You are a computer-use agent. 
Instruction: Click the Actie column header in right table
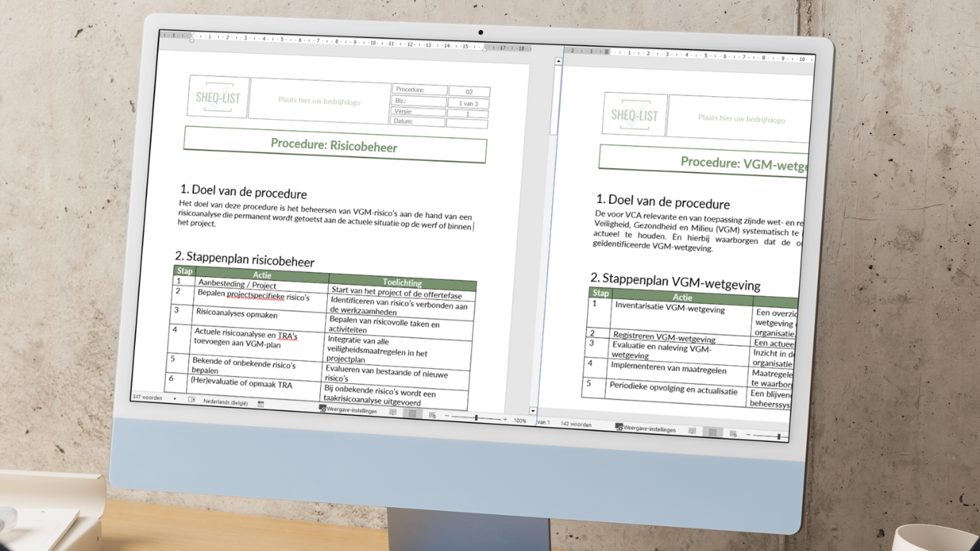[x=683, y=297]
